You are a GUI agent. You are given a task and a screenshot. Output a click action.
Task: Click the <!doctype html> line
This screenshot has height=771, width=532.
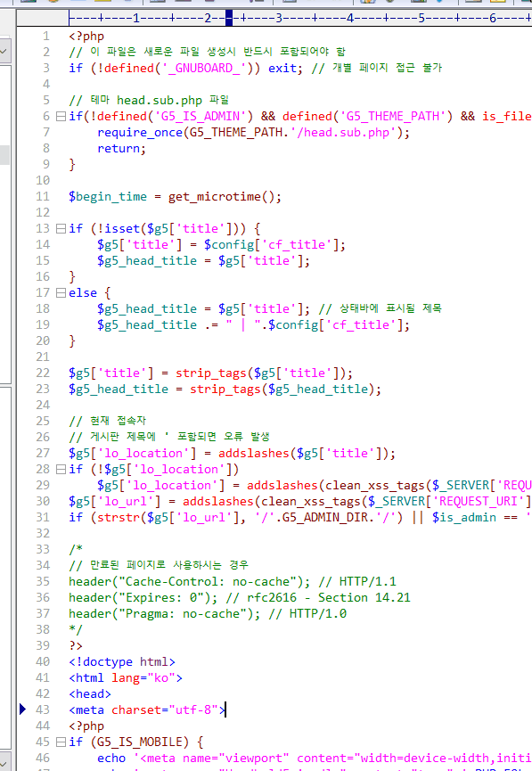pyautogui.click(x=122, y=662)
